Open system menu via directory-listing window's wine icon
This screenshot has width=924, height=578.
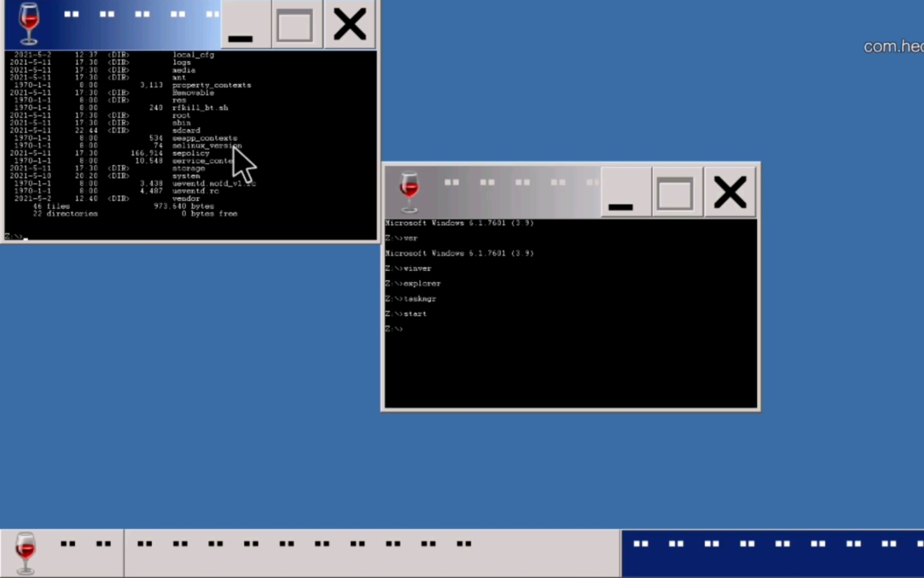[29, 24]
